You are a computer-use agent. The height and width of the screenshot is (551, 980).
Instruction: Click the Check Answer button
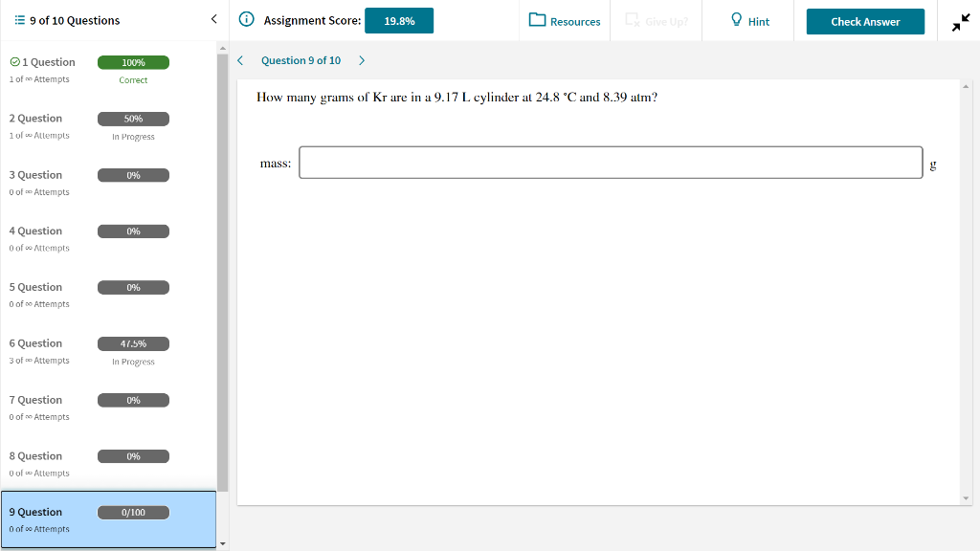click(864, 20)
